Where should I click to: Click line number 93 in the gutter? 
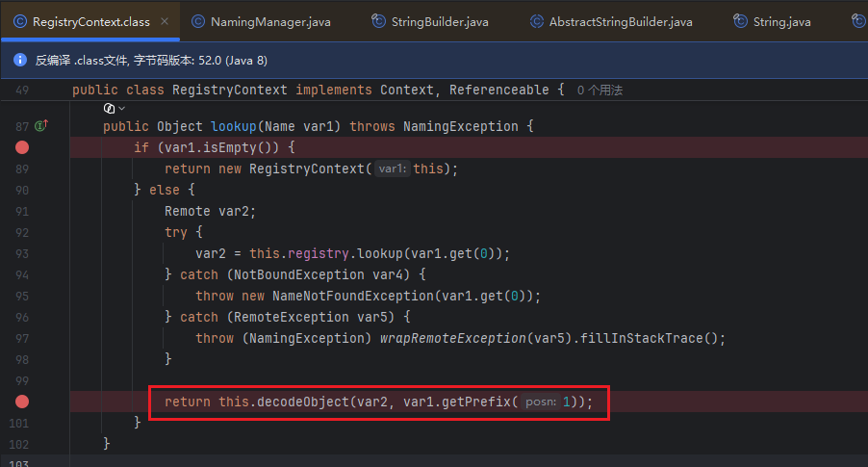click(x=22, y=253)
